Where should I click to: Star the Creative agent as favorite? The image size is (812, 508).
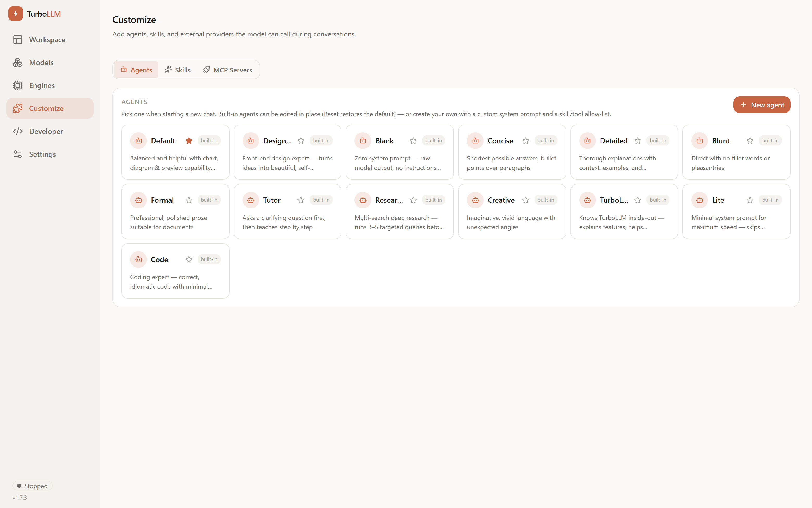coord(526,200)
